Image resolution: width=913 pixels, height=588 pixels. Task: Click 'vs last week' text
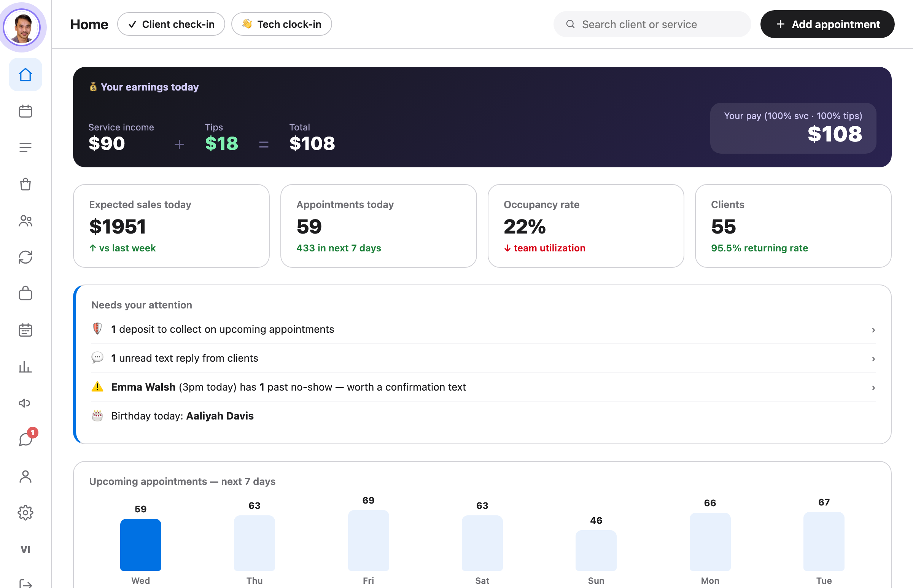(x=127, y=248)
